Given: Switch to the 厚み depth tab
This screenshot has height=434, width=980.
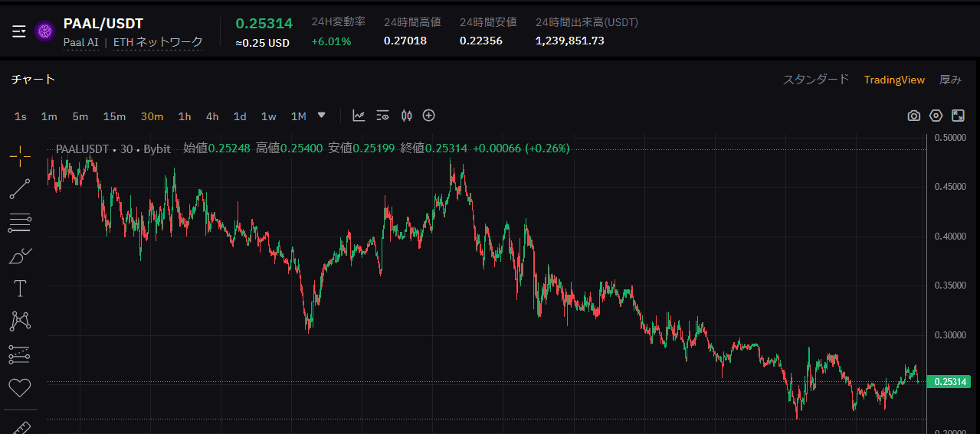Looking at the screenshot, I should tap(950, 80).
